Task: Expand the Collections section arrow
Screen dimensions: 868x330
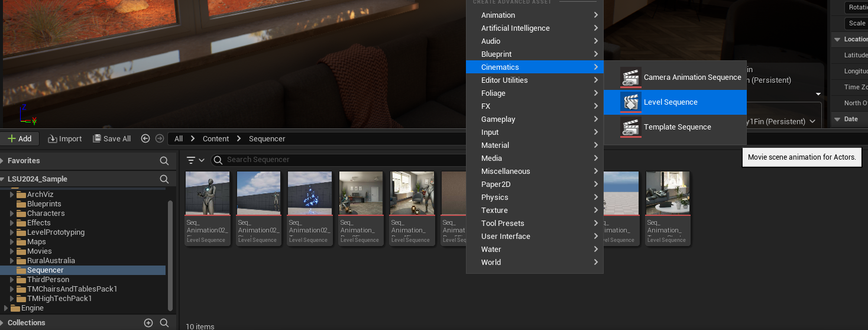Action: tap(2, 323)
